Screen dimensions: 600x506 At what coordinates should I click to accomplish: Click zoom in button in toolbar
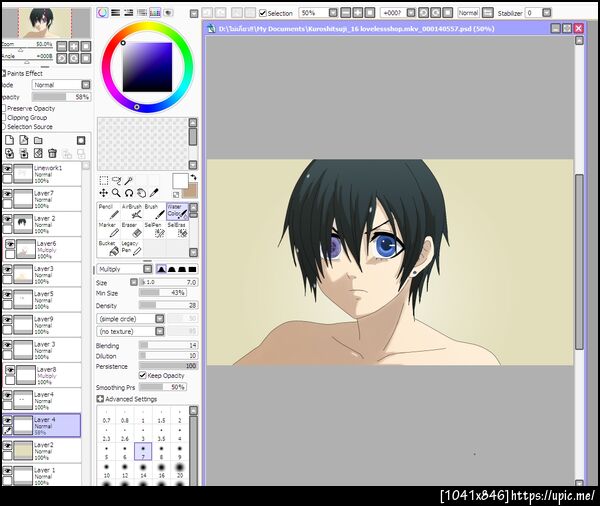tap(358, 13)
